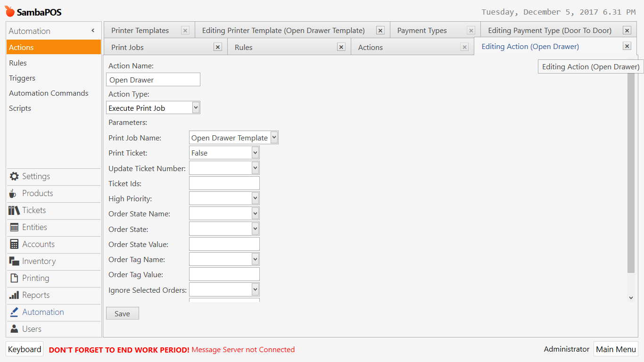Open Accounts via the calculator icon

[x=14, y=244]
